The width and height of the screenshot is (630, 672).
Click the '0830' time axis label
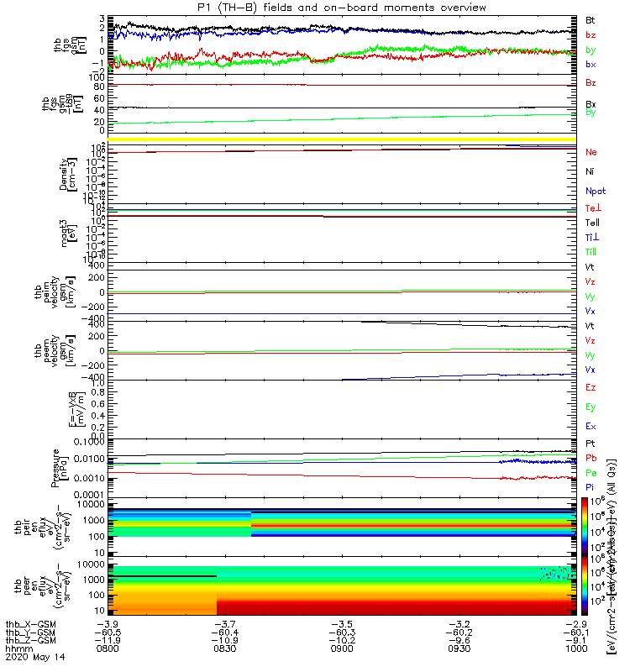pyautogui.click(x=224, y=648)
